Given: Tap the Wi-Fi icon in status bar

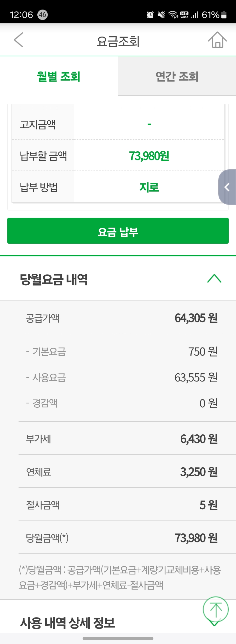Looking at the screenshot, I should [173, 15].
